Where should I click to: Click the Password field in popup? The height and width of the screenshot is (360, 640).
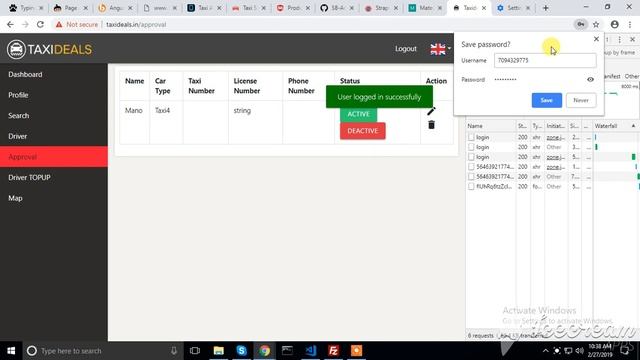[539, 80]
